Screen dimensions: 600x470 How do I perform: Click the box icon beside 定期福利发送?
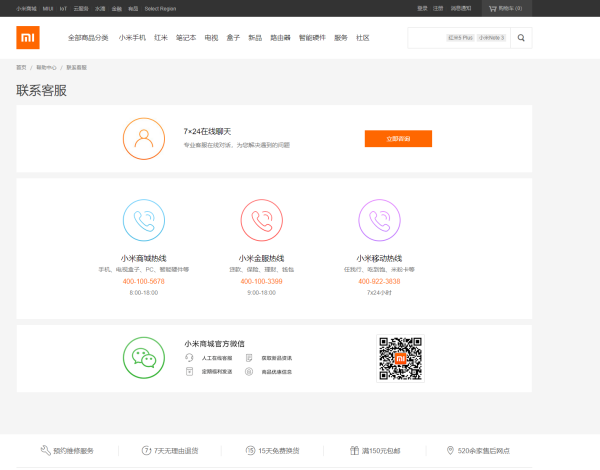tap(189, 372)
